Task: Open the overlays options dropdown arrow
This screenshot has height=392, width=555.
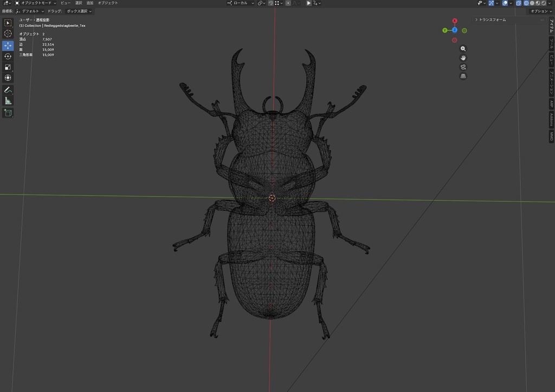Action: pyautogui.click(x=511, y=3)
